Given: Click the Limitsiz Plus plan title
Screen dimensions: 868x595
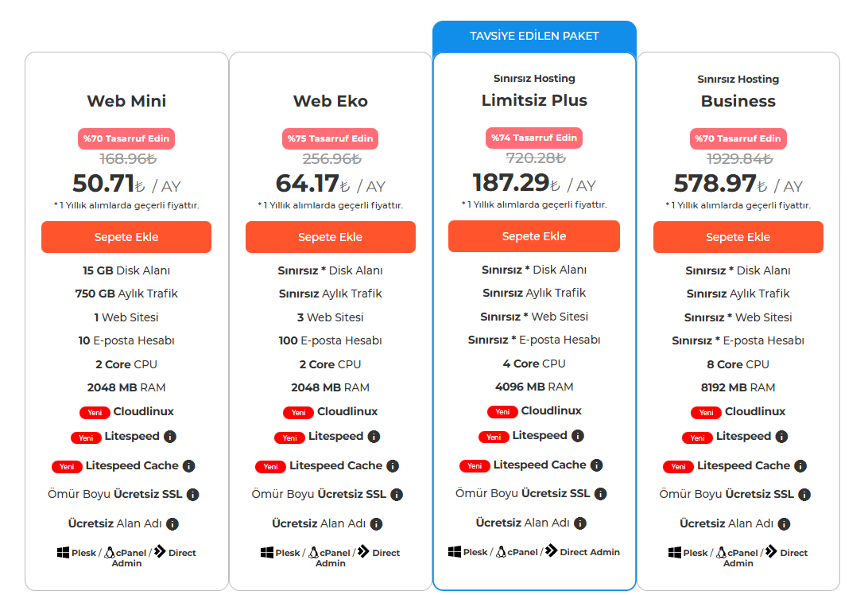Looking at the screenshot, I should tap(534, 100).
